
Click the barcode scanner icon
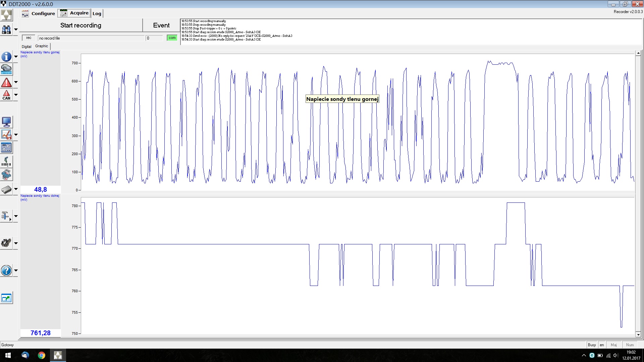[6, 161]
